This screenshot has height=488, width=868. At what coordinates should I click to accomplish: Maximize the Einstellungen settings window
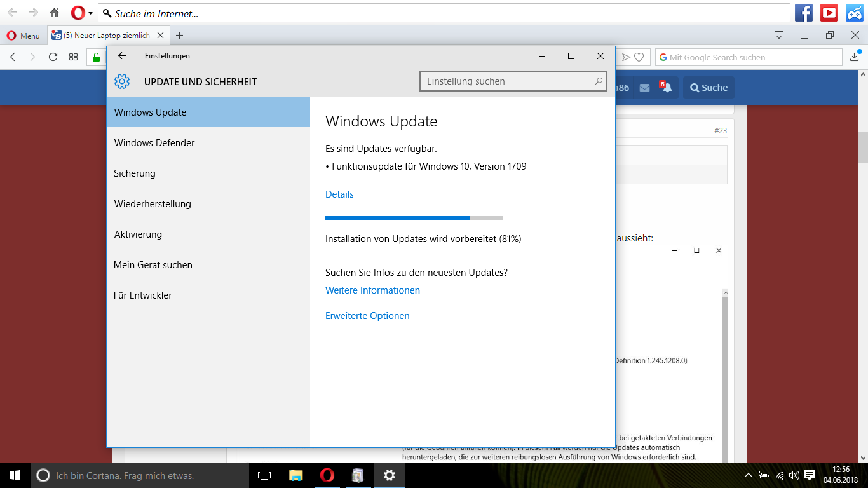point(571,56)
